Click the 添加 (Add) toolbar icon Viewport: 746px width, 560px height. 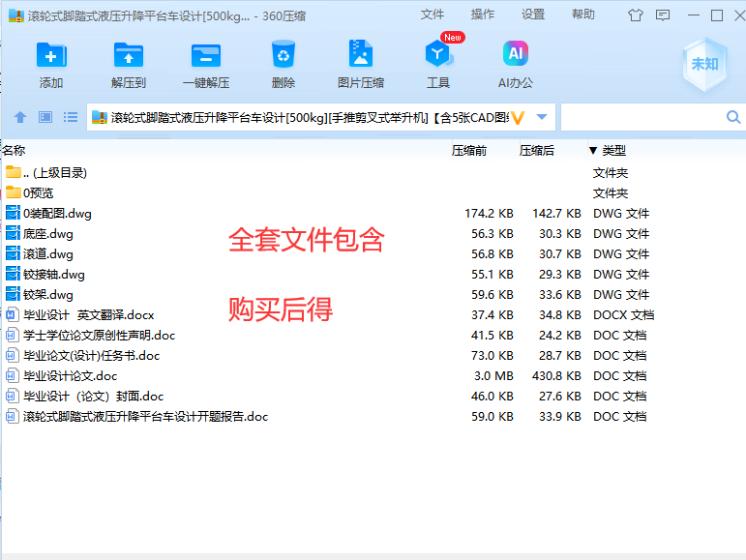51,56
